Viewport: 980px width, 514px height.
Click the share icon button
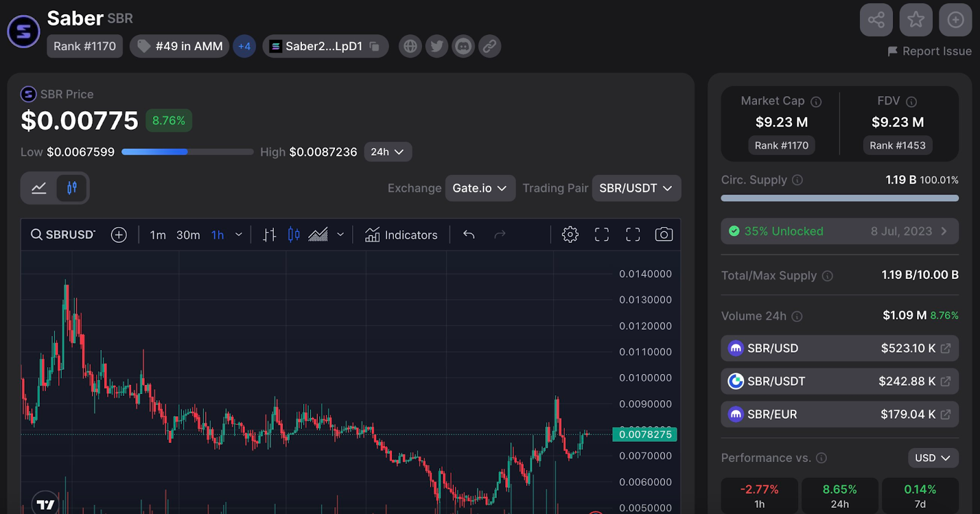click(x=876, y=20)
